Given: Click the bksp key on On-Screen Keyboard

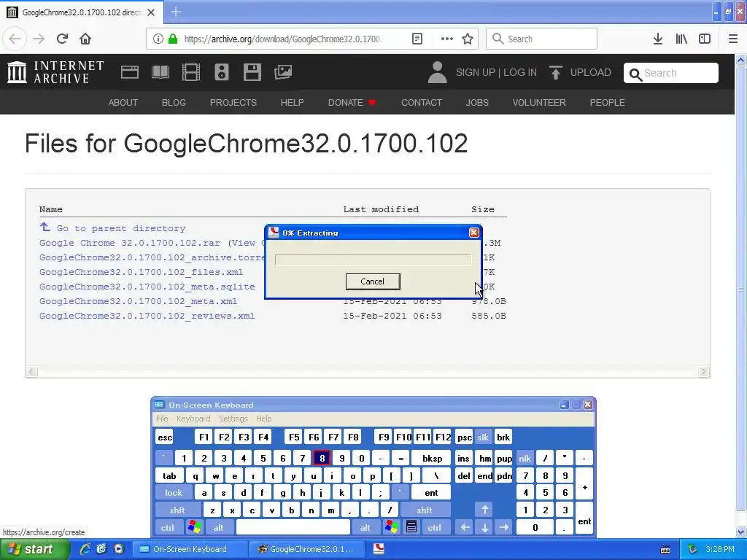Looking at the screenshot, I should click(x=432, y=458).
